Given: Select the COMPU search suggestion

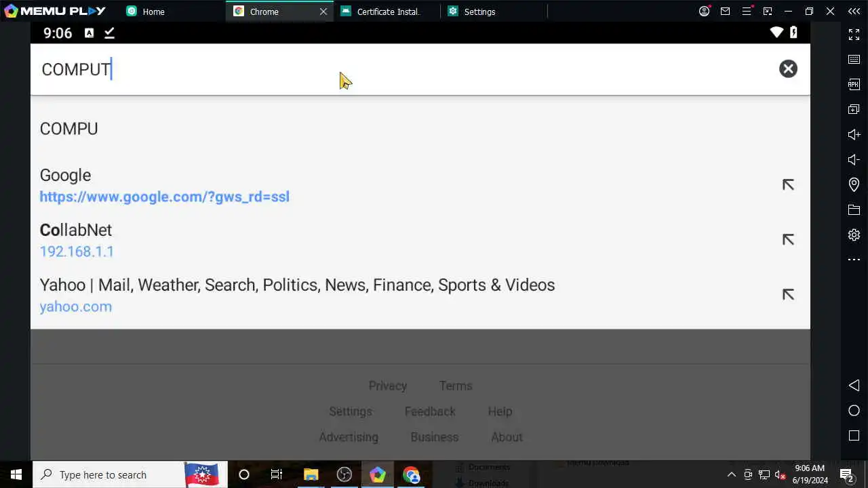Looking at the screenshot, I should click(420, 129).
